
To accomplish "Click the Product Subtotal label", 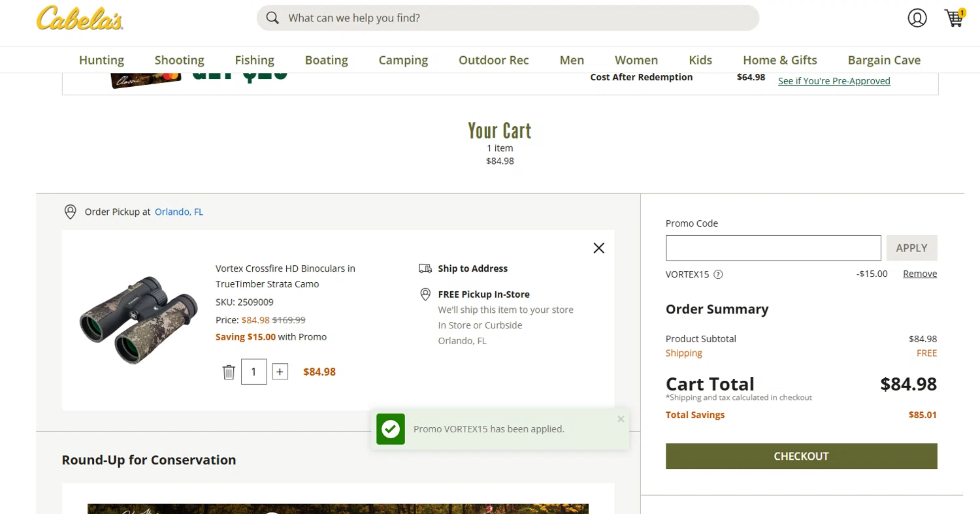I will pyautogui.click(x=701, y=339).
